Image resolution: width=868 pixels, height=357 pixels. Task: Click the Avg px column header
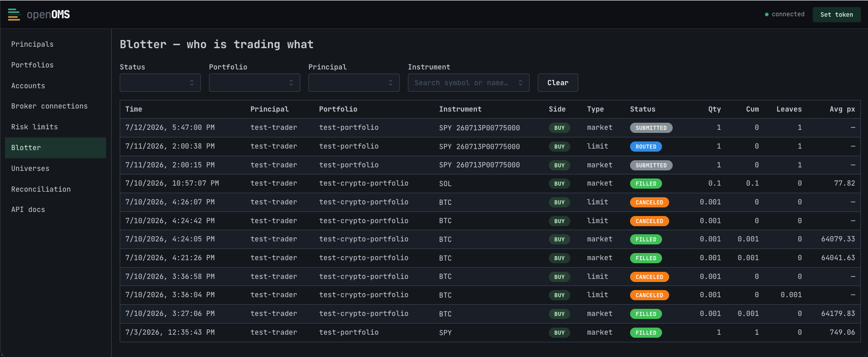pyautogui.click(x=843, y=109)
